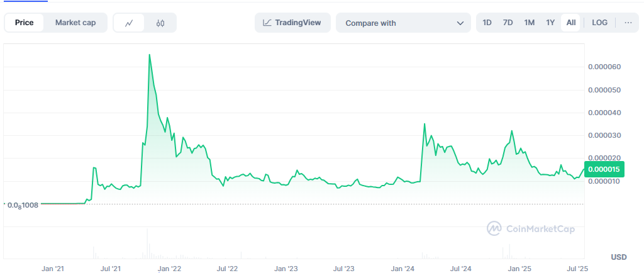The image size is (644, 273).
Task: Click the Jan '22 timeline label
Action: (169, 269)
